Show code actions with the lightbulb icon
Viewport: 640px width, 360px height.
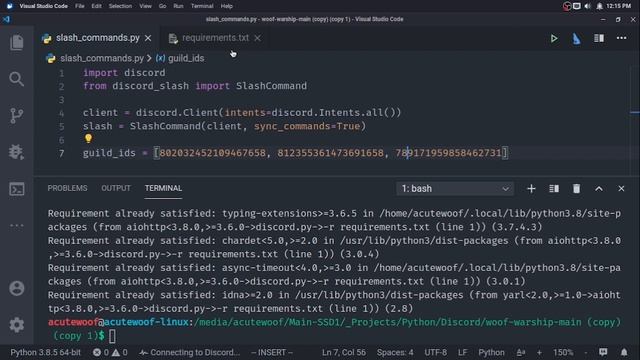coord(88,139)
